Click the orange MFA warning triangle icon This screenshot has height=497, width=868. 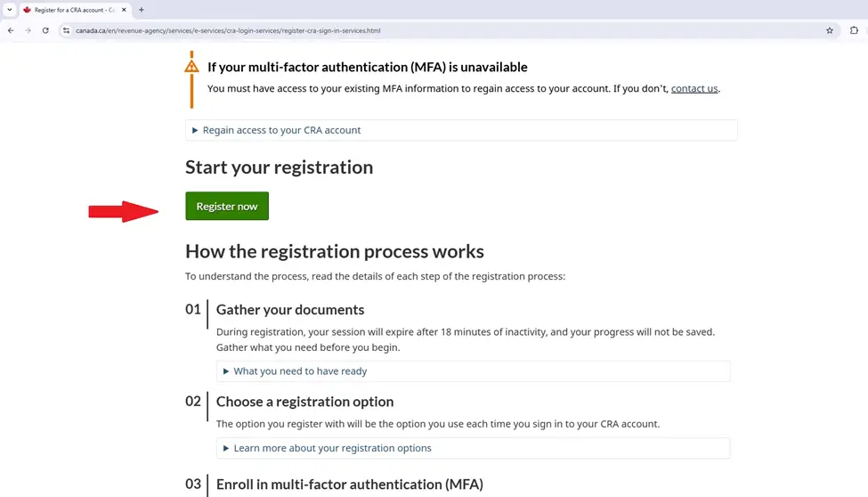[x=191, y=67]
